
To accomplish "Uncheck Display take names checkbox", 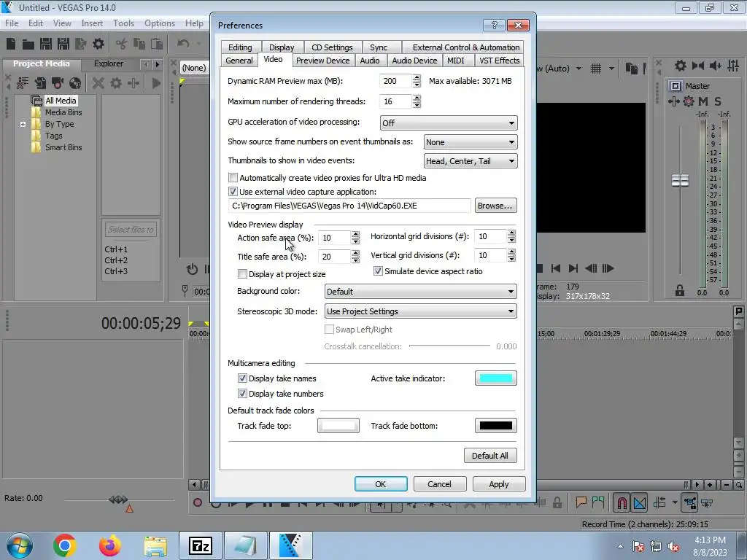I will pyautogui.click(x=242, y=378).
